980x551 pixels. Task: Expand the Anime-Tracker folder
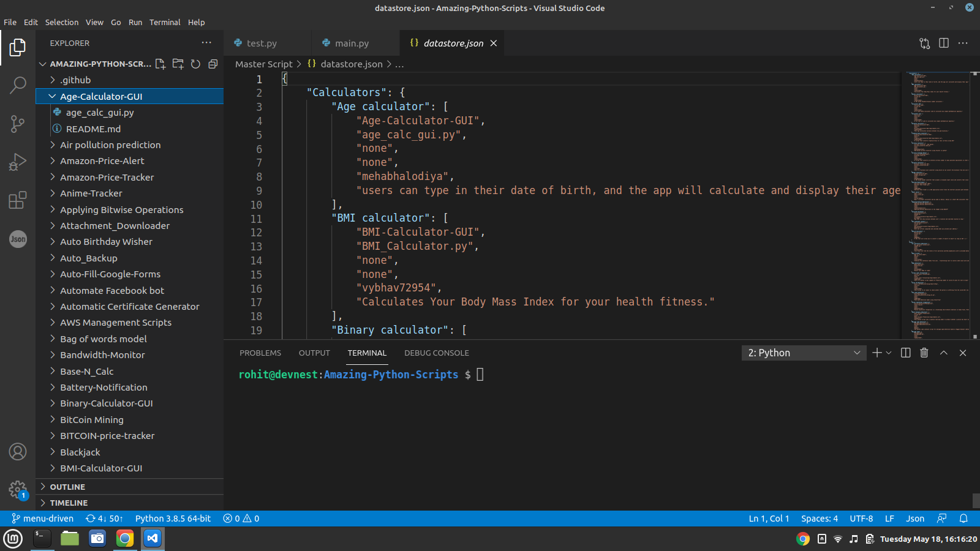tap(129, 193)
